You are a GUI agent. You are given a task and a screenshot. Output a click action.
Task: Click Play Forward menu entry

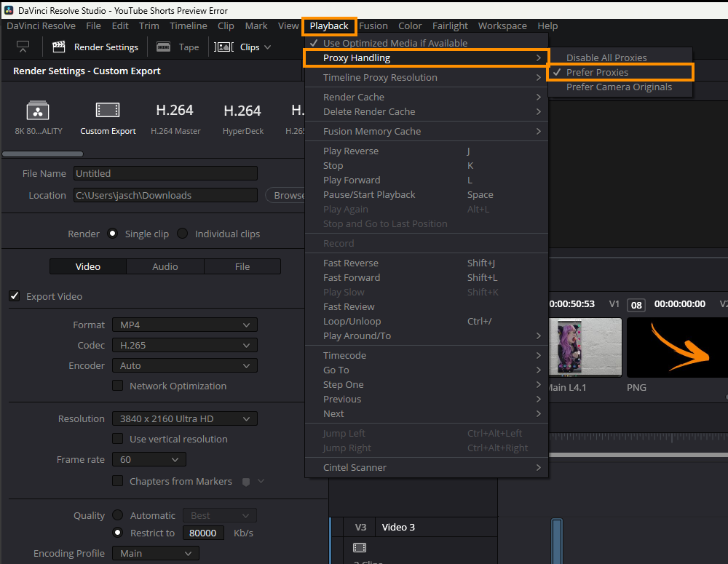pos(426,180)
